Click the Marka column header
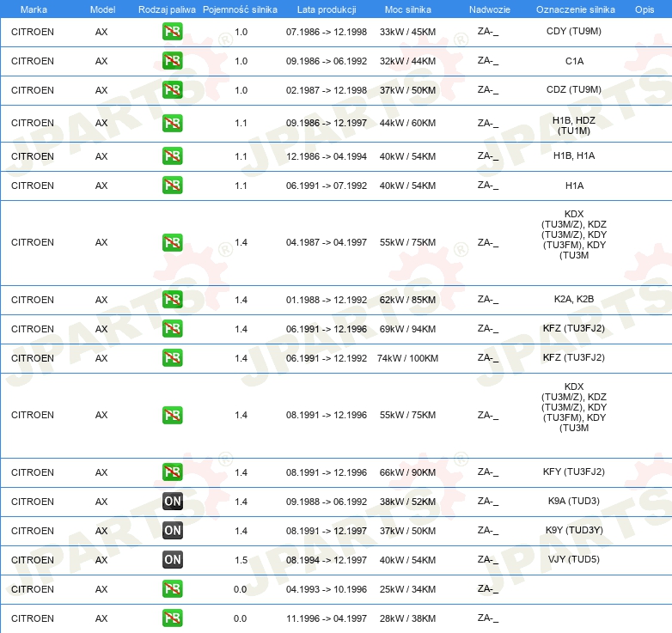 tap(33, 9)
